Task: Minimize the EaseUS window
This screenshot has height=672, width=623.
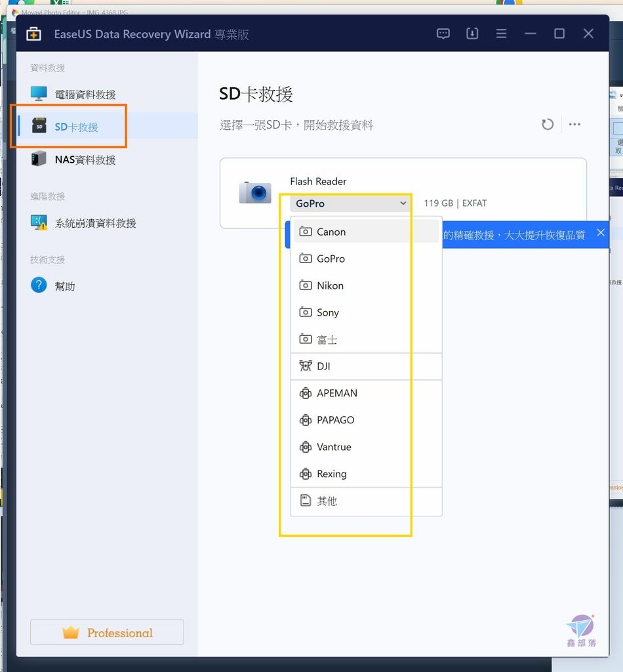Action: pos(530,33)
